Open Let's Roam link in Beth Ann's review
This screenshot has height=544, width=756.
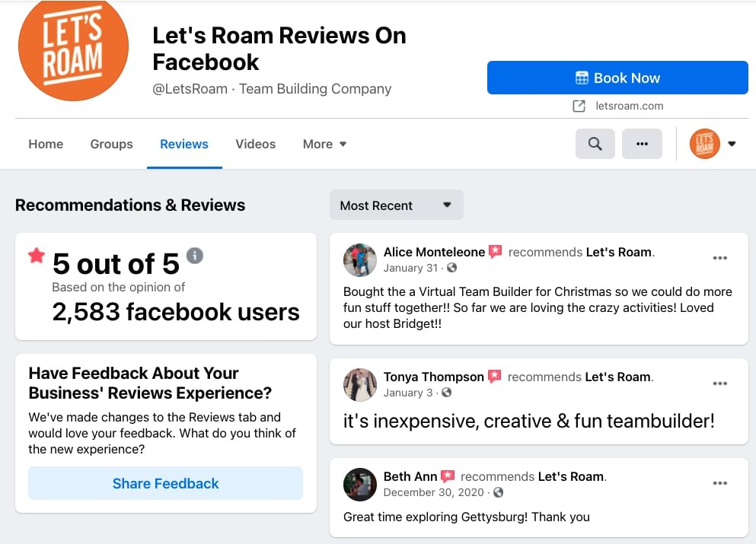pyautogui.click(x=571, y=476)
